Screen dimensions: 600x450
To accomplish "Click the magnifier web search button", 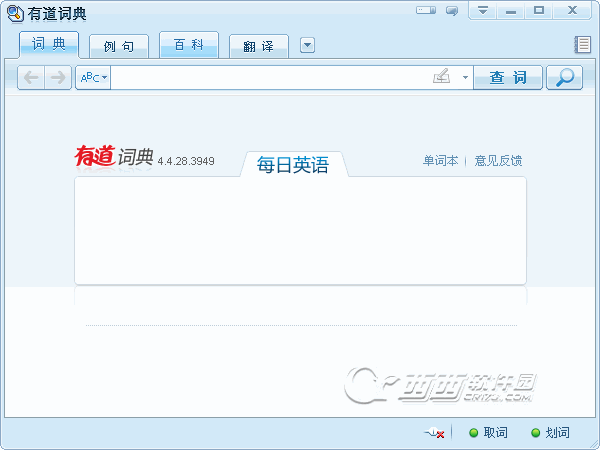I will click(564, 78).
